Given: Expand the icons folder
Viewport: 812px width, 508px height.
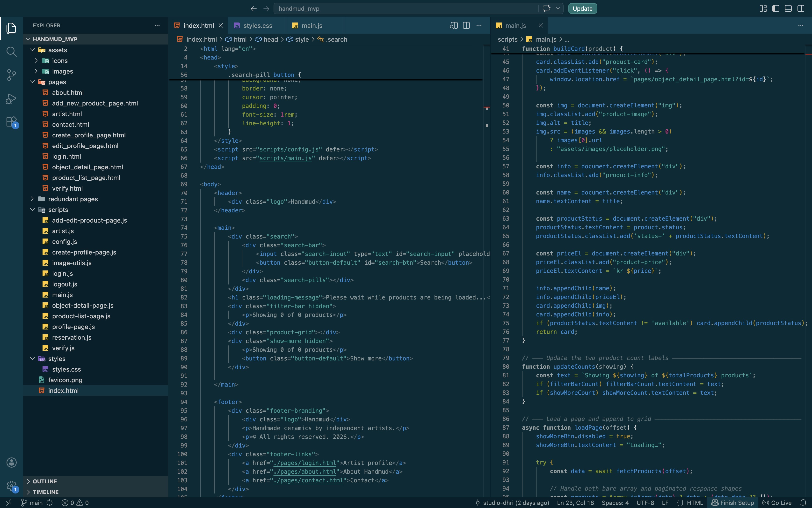Looking at the screenshot, I should pyautogui.click(x=36, y=60).
